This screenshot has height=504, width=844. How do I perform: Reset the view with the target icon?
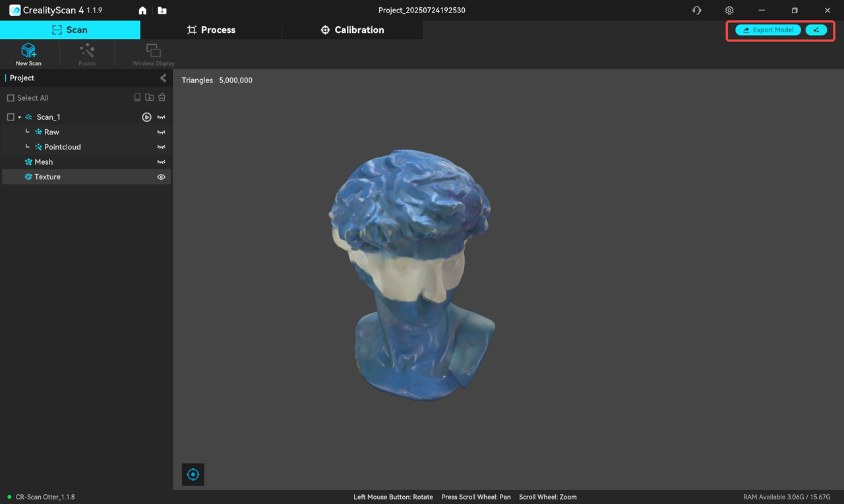pos(193,474)
